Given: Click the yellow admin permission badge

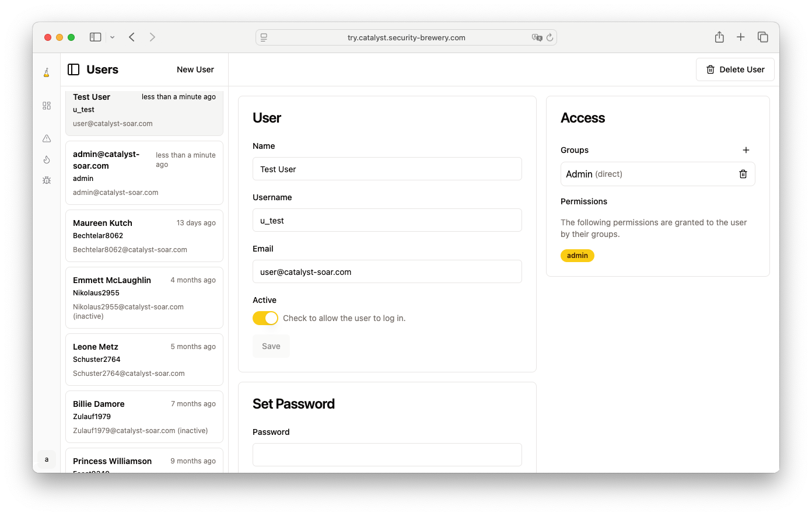Looking at the screenshot, I should coord(577,256).
